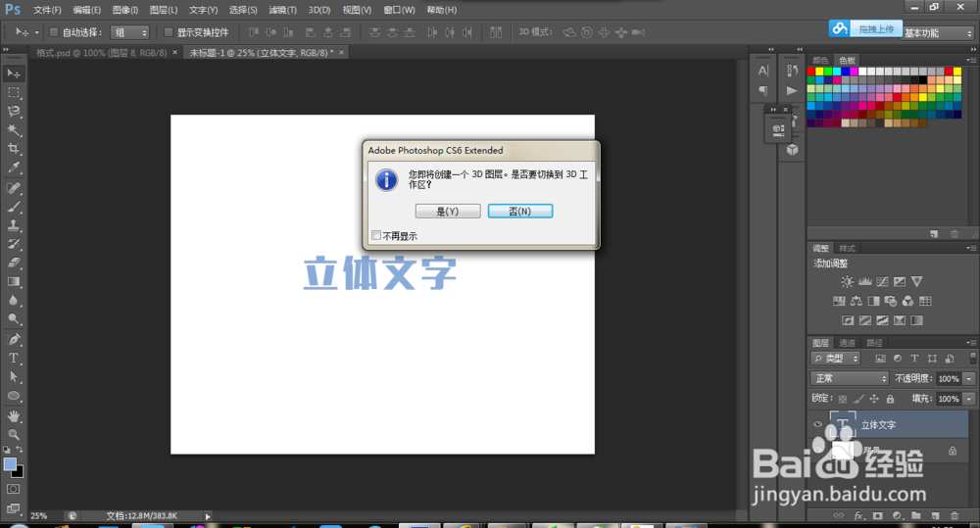This screenshot has width=980, height=528.
Task: Select the Eyedropper tool
Action: pyautogui.click(x=13, y=168)
